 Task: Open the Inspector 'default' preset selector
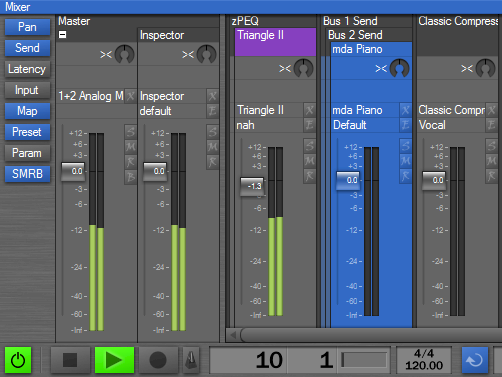coord(172,111)
